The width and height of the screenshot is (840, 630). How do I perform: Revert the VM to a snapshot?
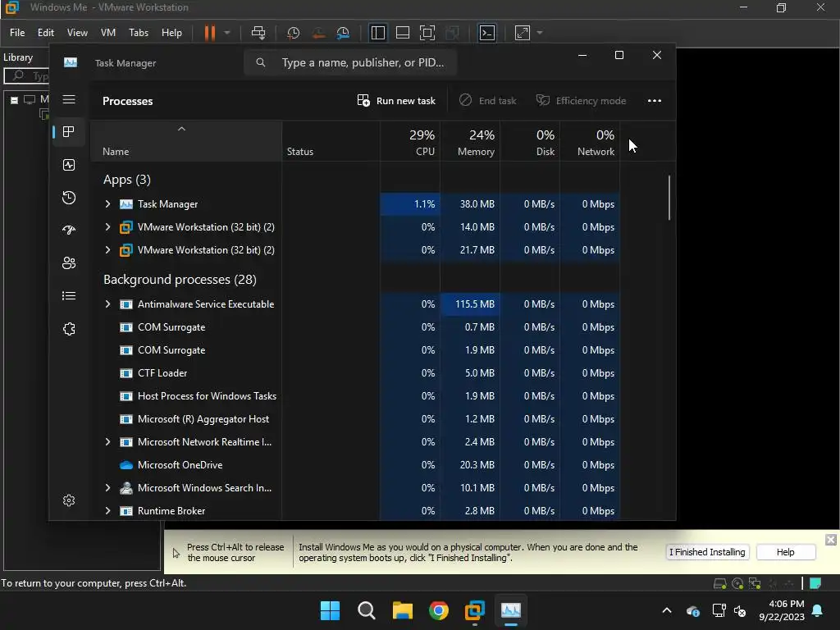(318, 33)
